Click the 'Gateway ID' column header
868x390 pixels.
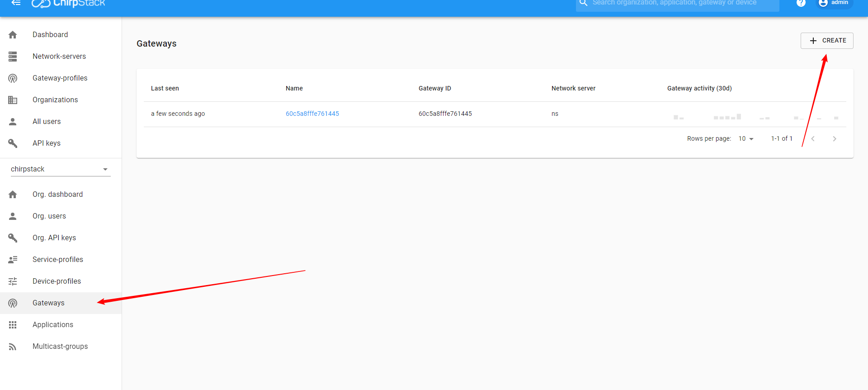[435, 89]
